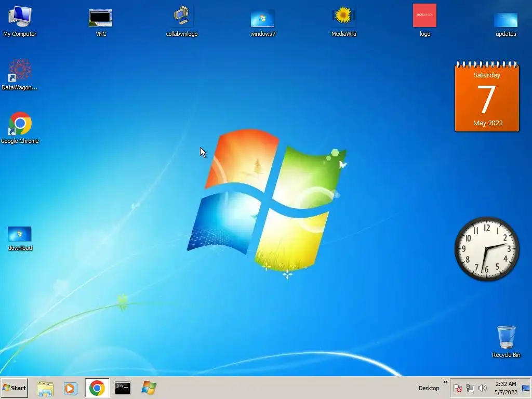Open Chrome from the taskbar
This screenshot has width=532, height=399.
97,388
